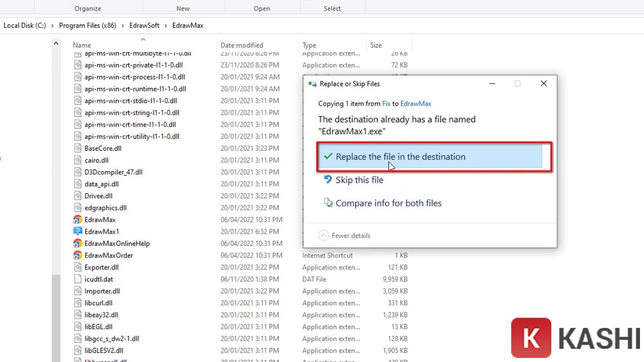Choose Skip this file option
Viewport: 644px width, 362px height.
[x=359, y=180]
